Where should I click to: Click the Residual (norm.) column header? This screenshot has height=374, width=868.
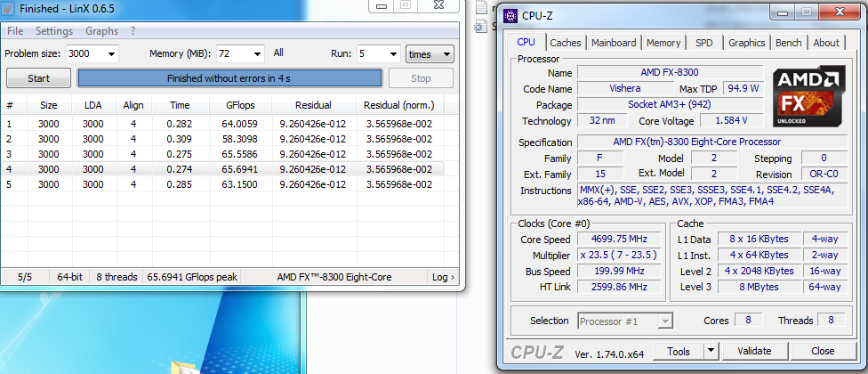click(x=398, y=105)
